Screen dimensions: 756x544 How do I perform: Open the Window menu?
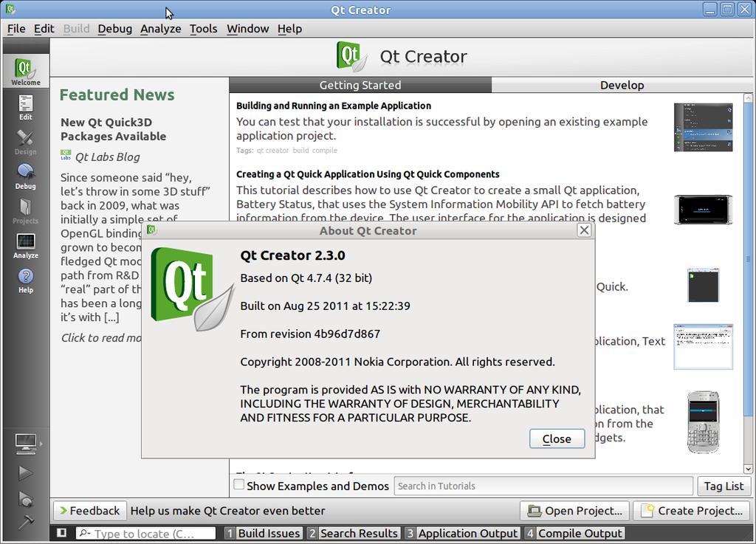pos(248,29)
